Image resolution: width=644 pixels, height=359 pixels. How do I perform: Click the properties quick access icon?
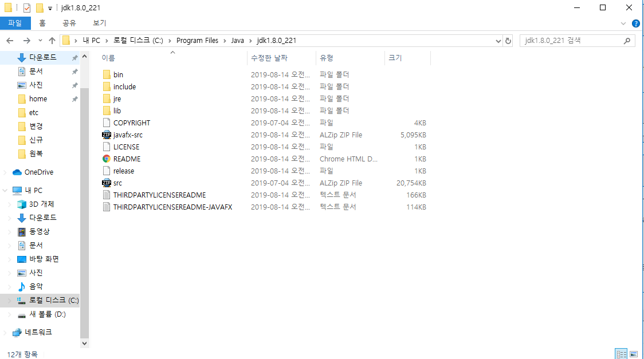pos(27,8)
